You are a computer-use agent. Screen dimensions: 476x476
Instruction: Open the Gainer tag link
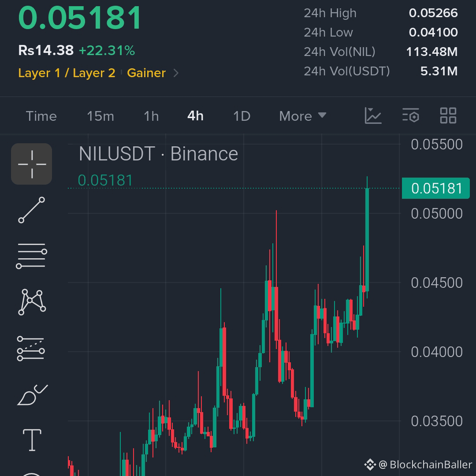tap(146, 73)
